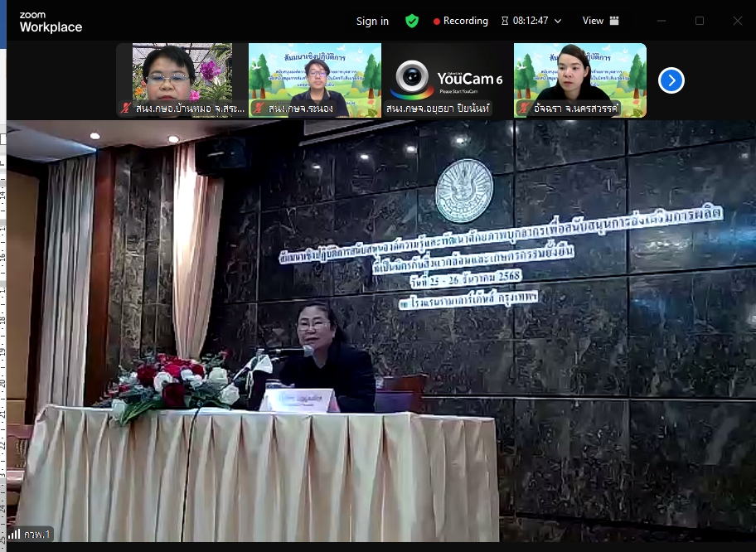Maximize the Zoom meeting window
Screen dimensions: 756x552
click(699, 21)
